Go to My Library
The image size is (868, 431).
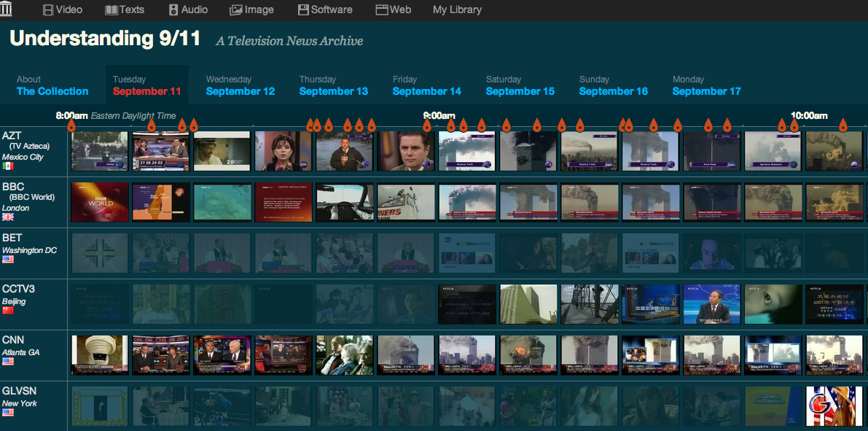click(457, 9)
